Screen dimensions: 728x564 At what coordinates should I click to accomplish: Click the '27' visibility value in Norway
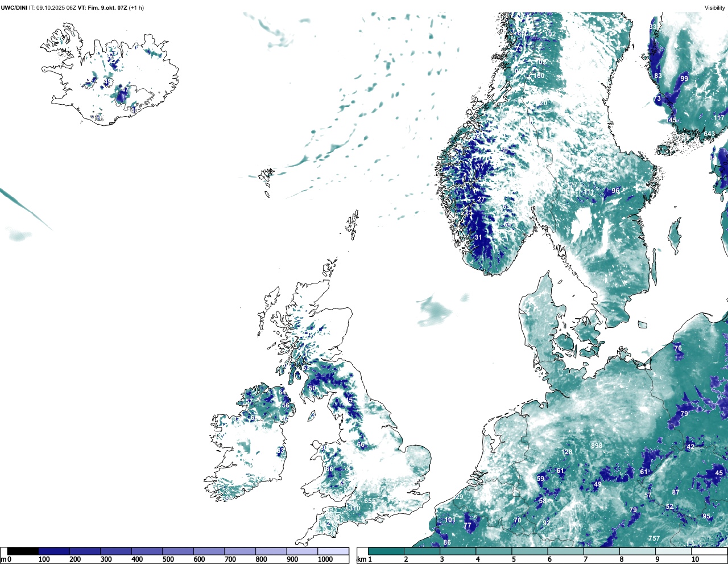click(x=481, y=199)
